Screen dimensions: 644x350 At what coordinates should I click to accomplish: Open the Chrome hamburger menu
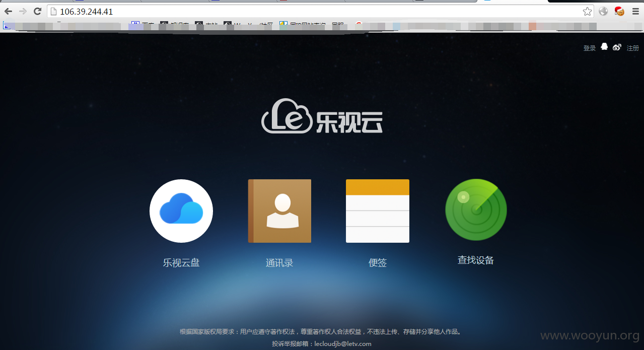pos(635,11)
